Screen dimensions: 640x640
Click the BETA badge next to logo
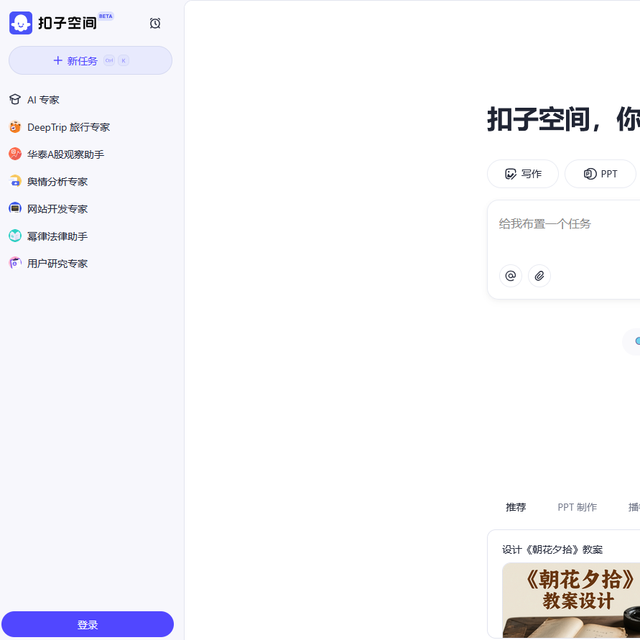(x=106, y=16)
